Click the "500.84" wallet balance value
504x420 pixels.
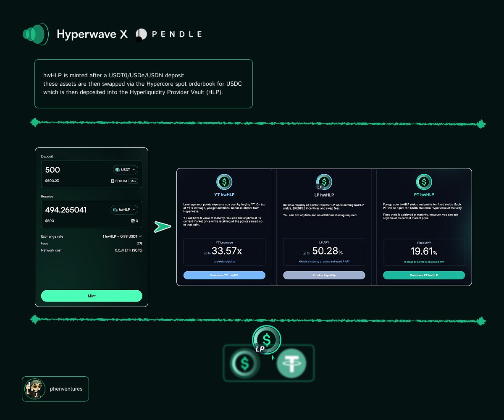pos(121,181)
